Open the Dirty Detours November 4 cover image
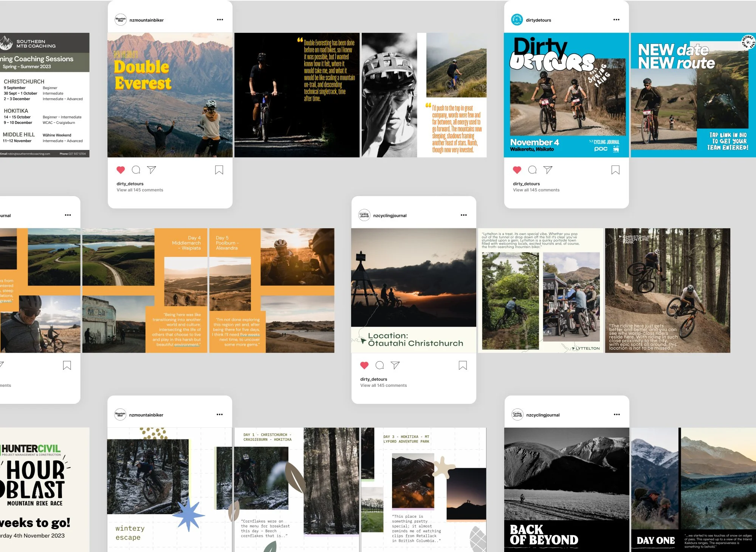Viewport: 756px width, 552px height. pyautogui.click(x=566, y=95)
